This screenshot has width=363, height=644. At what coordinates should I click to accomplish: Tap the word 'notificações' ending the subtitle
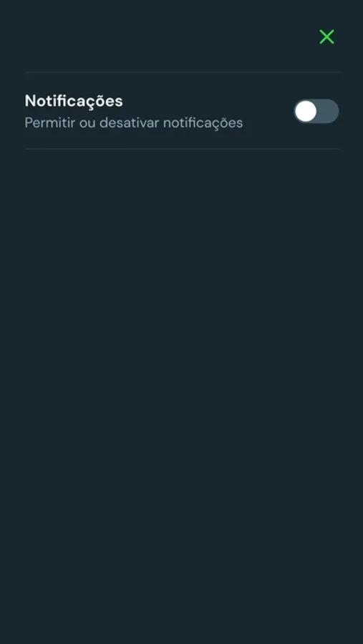[203, 123]
